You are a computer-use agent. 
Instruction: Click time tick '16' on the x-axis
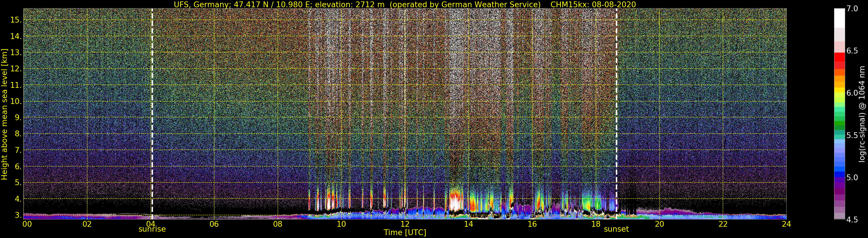click(x=532, y=224)
